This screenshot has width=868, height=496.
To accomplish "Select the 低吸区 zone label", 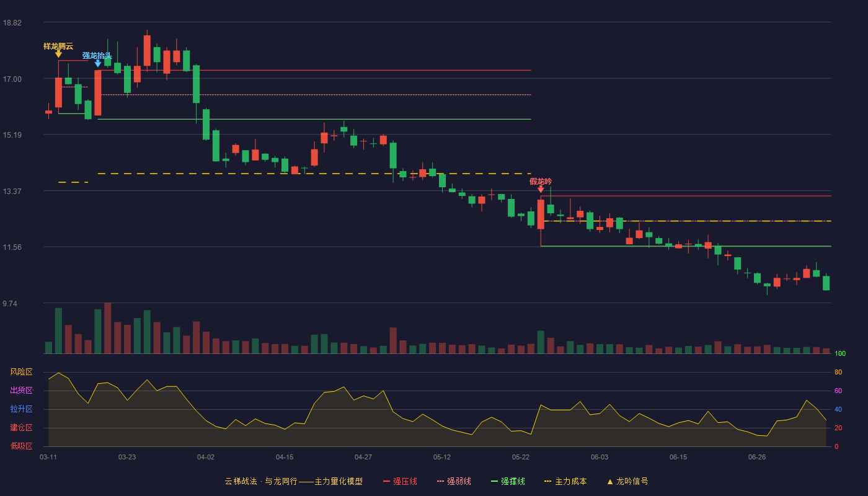I will point(21,446).
